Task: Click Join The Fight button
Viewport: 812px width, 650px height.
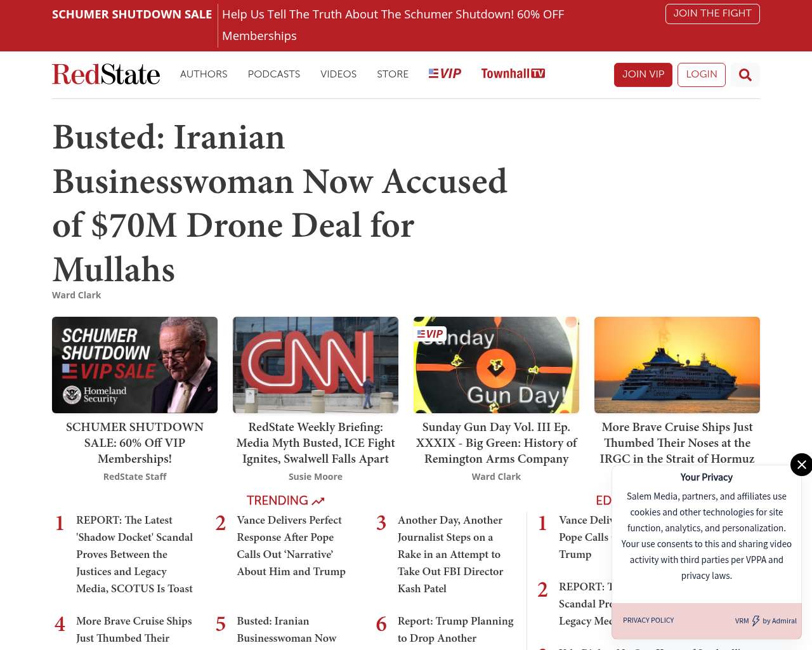Action: 712,13
